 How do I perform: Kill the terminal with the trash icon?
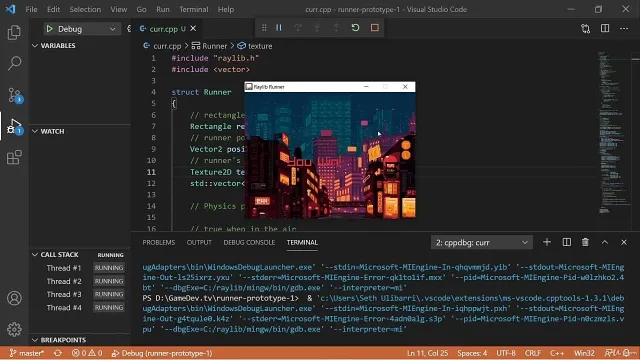(585, 242)
